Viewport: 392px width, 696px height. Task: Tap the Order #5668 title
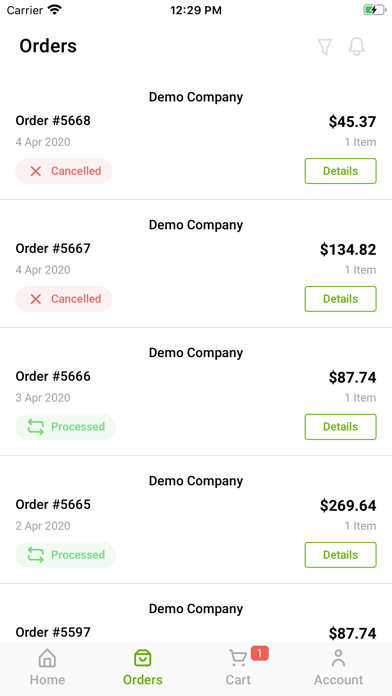point(53,121)
